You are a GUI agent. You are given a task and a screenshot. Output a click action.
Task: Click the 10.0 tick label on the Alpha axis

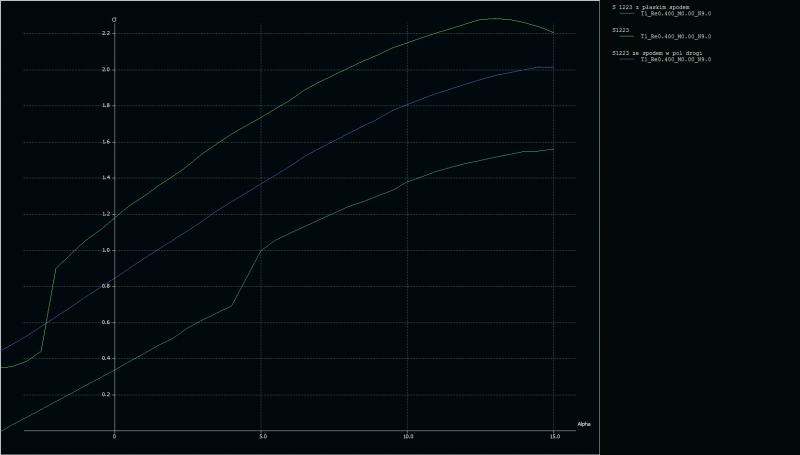coord(408,437)
